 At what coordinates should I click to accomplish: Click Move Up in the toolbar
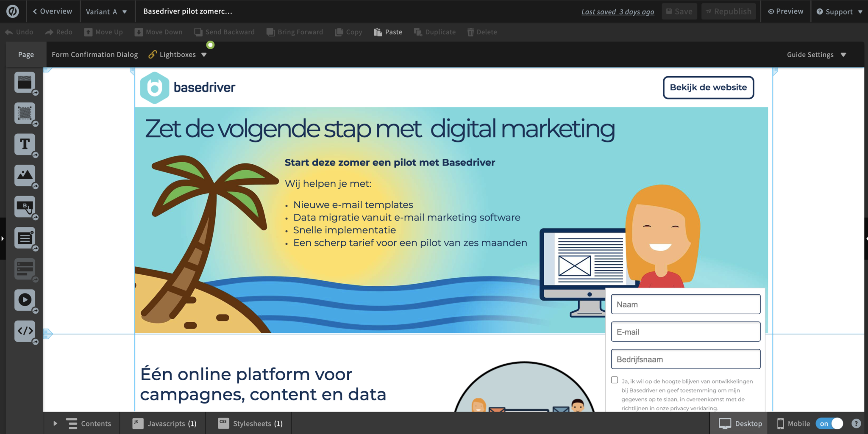click(103, 32)
